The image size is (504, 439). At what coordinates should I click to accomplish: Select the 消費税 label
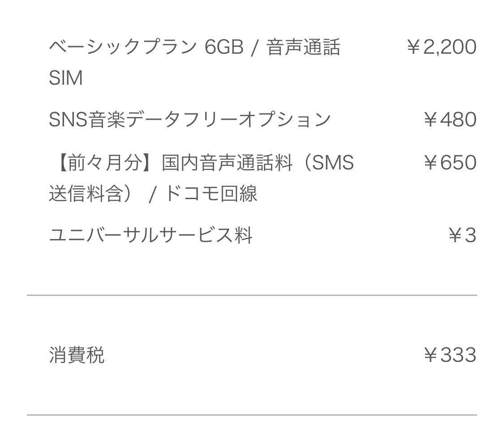click(77, 355)
